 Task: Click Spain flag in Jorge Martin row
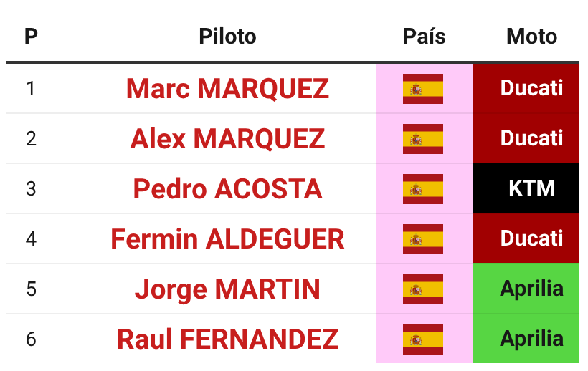click(x=422, y=289)
